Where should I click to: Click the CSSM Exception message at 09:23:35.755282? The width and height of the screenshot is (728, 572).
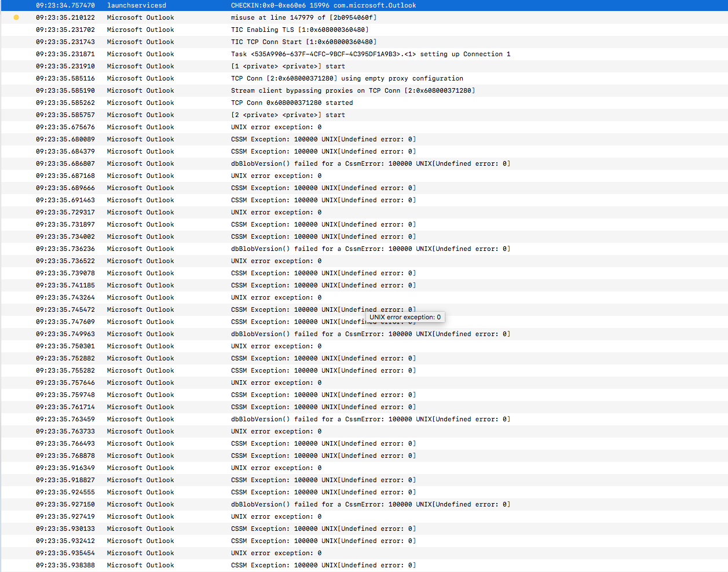[x=323, y=370]
